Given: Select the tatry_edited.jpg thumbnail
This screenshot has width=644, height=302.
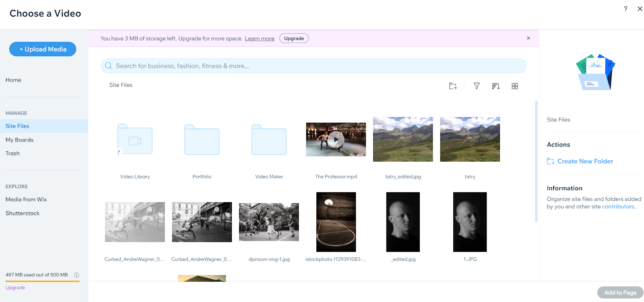Looking at the screenshot, I should [x=403, y=139].
